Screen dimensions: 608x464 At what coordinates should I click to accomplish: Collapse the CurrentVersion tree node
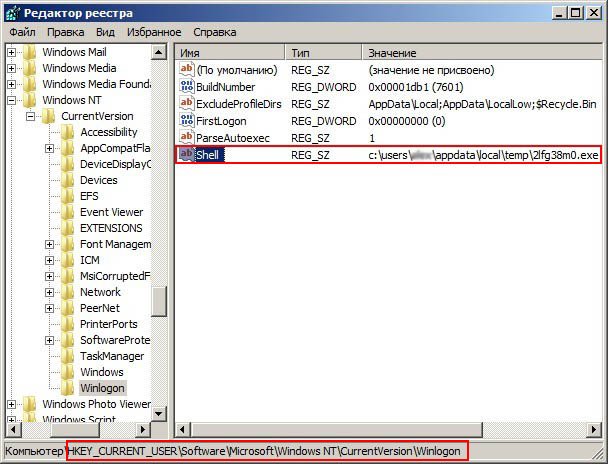pyautogui.click(x=31, y=116)
